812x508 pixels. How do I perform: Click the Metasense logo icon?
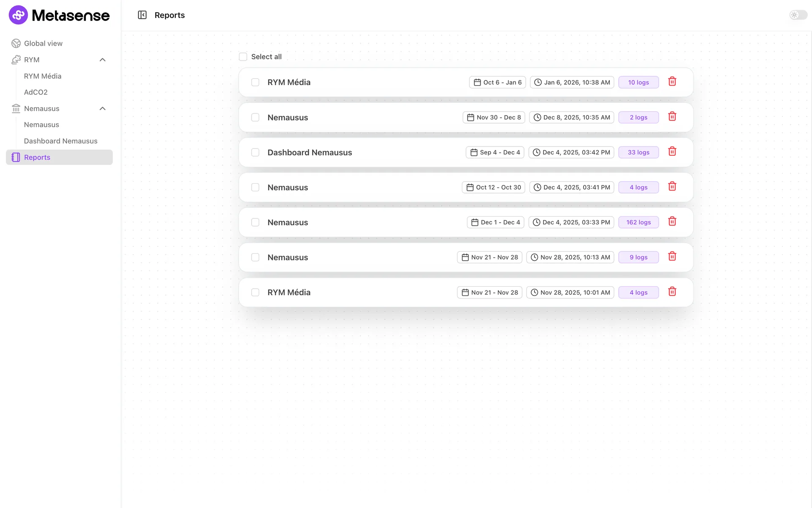click(x=18, y=15)
